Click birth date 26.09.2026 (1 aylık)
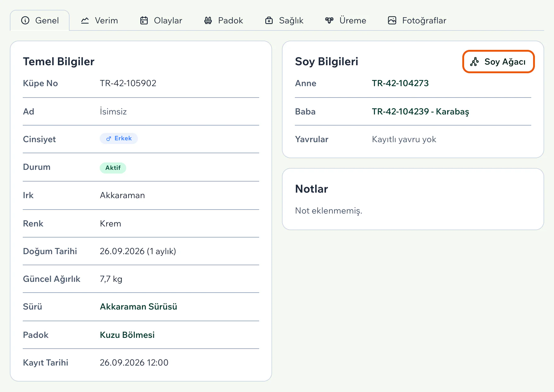Viewport: 554px width, 392px height. click(138, 251)
